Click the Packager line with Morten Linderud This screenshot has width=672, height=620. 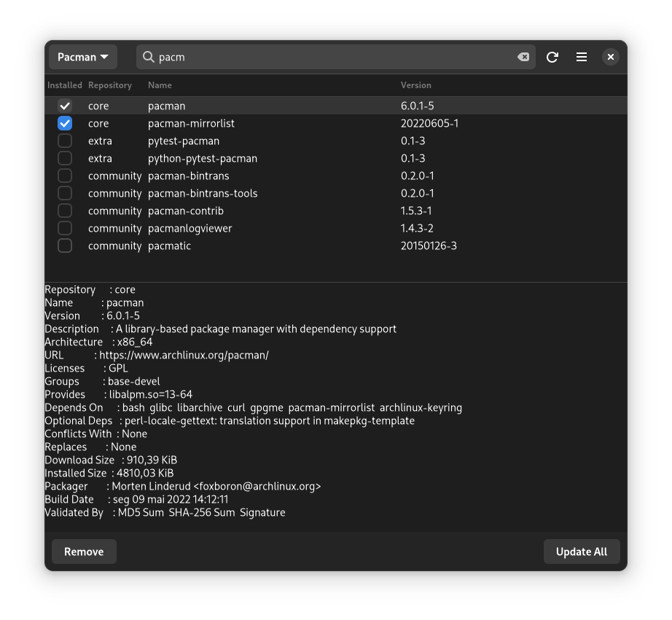182,487
